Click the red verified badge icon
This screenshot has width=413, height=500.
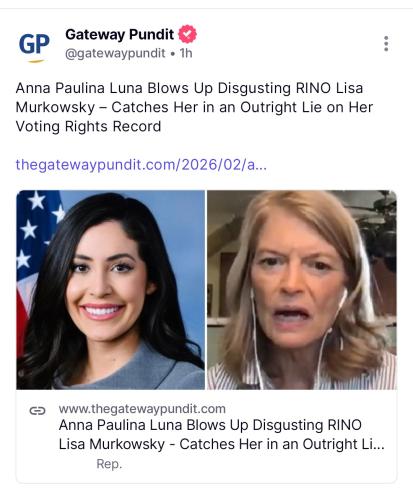(x=187, y=34)
